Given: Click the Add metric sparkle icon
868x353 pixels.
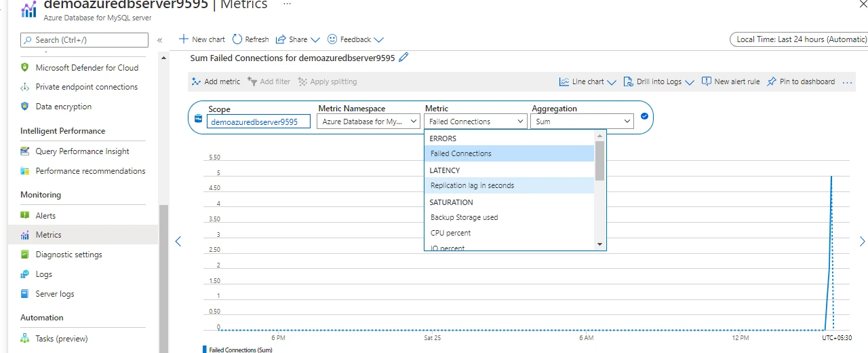Looking at the screenshot, I should [196, 81].
